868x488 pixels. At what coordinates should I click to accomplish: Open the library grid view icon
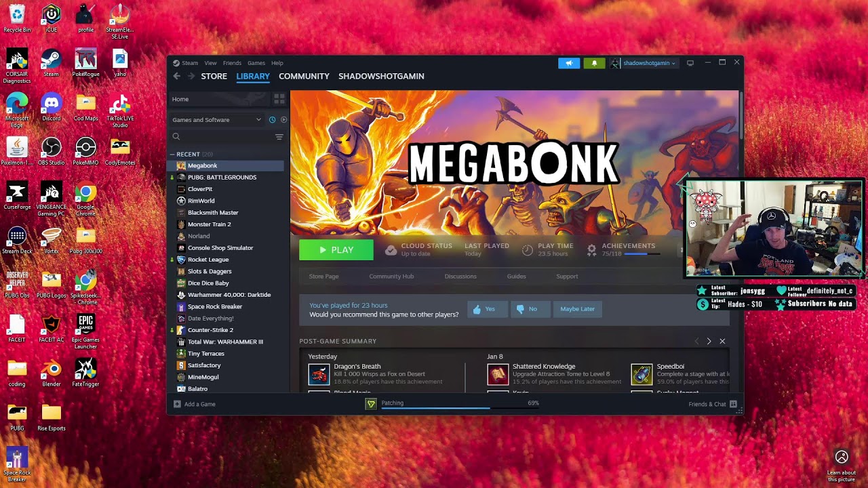(279, 99)
